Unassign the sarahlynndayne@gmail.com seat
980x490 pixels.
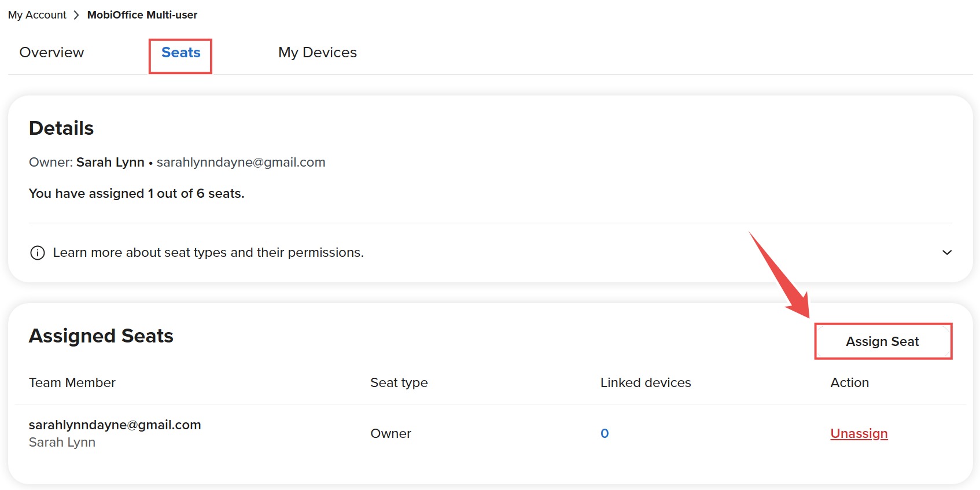click(x=859, y=433)
